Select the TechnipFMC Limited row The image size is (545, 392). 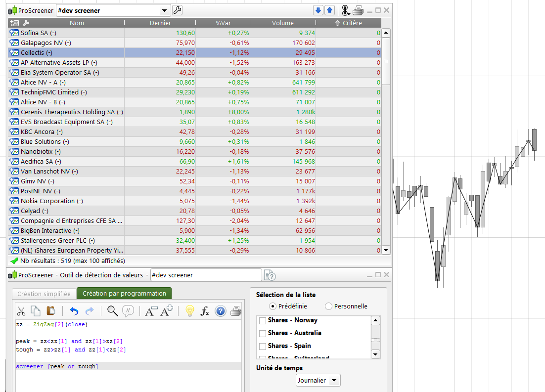pyautogui.click(x=195, y=92)
